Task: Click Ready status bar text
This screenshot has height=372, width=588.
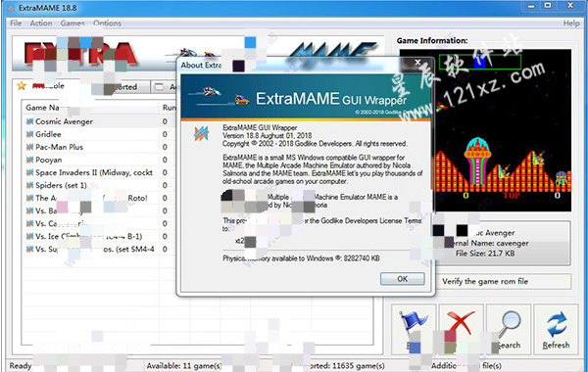Action: tap(21, 365)
